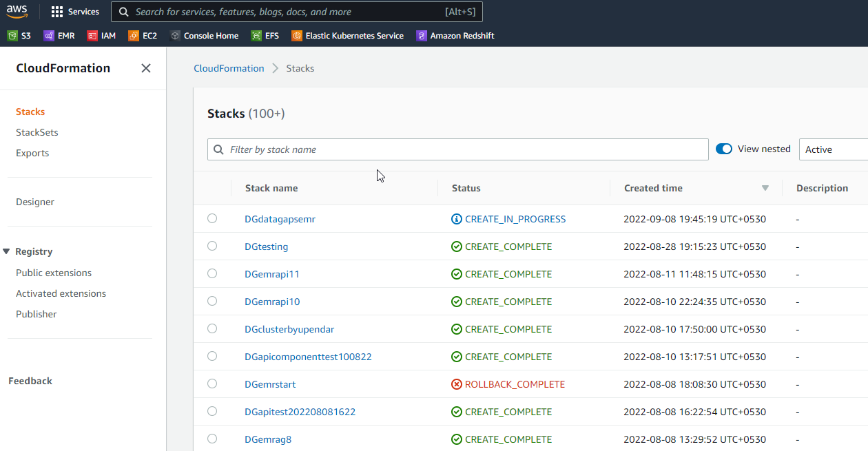Open Designer in the sidebar
868x451 pixels.
click(35, 202)
